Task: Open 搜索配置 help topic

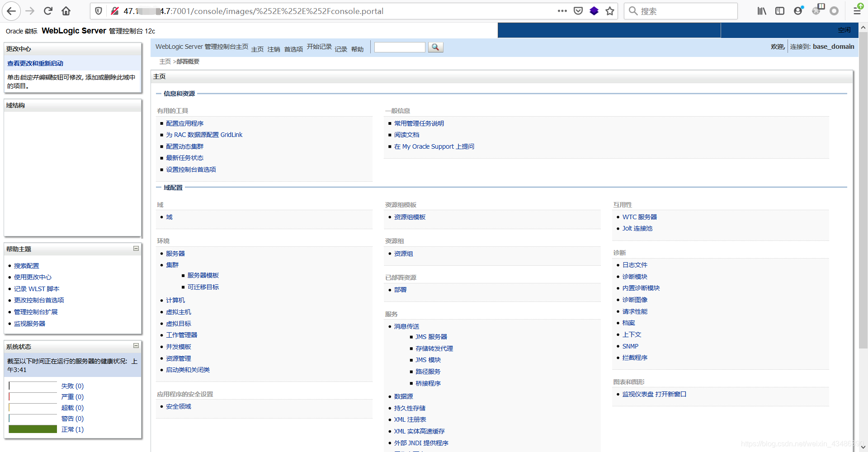Action: coord(26,266)
